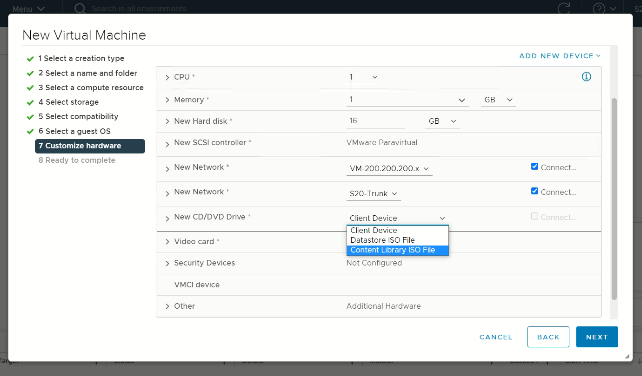Expand the Security Devices row
The width and height of the screenshot is (642, 376).
(167, 263)
